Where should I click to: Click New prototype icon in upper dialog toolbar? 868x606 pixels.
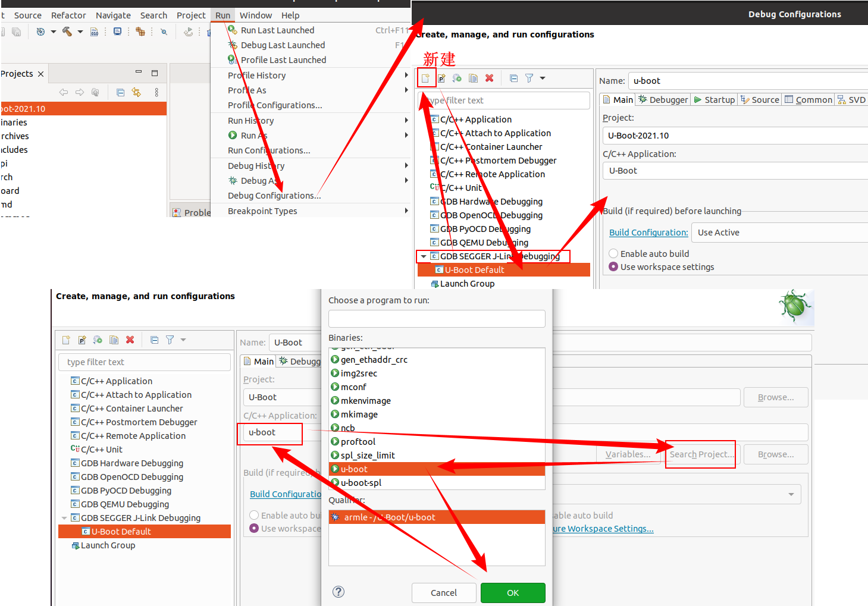[441, 78]
